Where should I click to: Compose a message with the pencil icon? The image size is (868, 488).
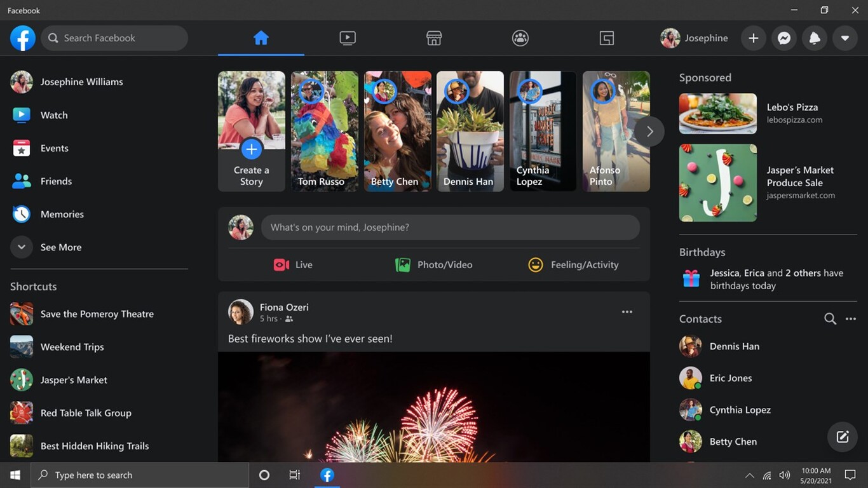(x=841, y=437)
